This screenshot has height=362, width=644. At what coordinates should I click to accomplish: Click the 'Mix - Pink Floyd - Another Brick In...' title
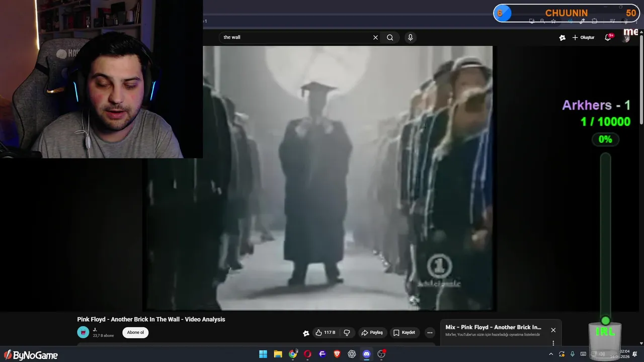[x=493, y=327]
